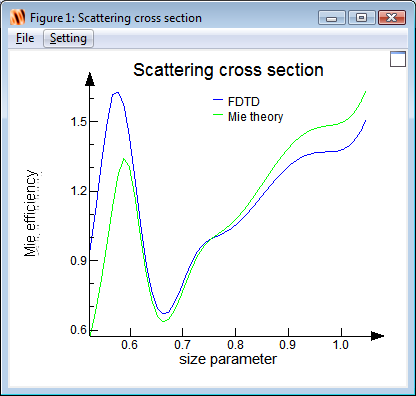Maximize the Figure 1 window
The width and height of the screenshot is (416, 396).
click(362, 18)
